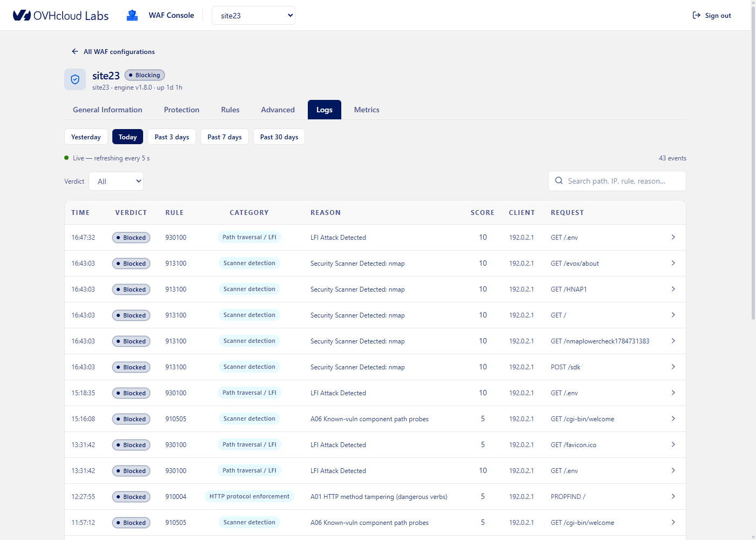This screenshot has width=756, height=540.
Task: Select the Past 7 days range
Action: tap(225, 137)
